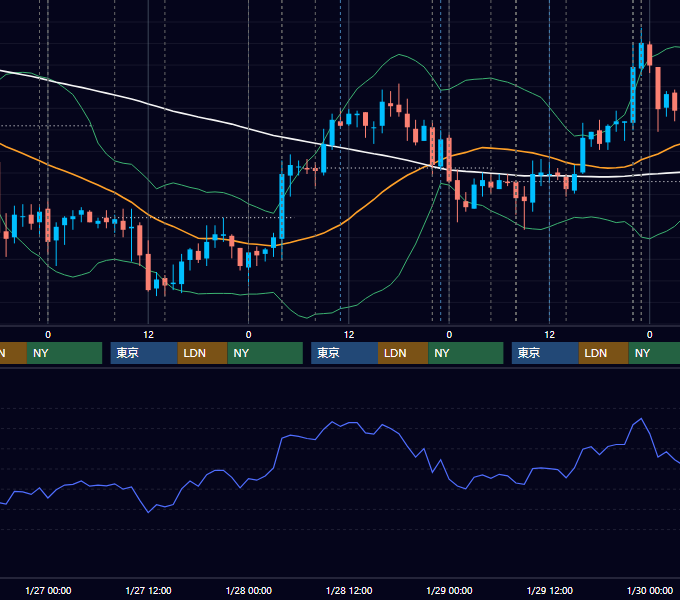The width and height of the screenshot is (680, 600).
Task: Click the 1/27 12:00 time axis label
Action: pos(148,590)
